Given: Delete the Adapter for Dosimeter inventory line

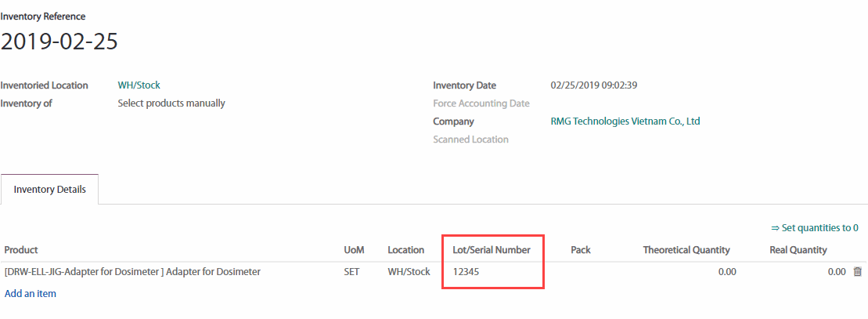Looking at the screenshot, I should click(857, 272).
